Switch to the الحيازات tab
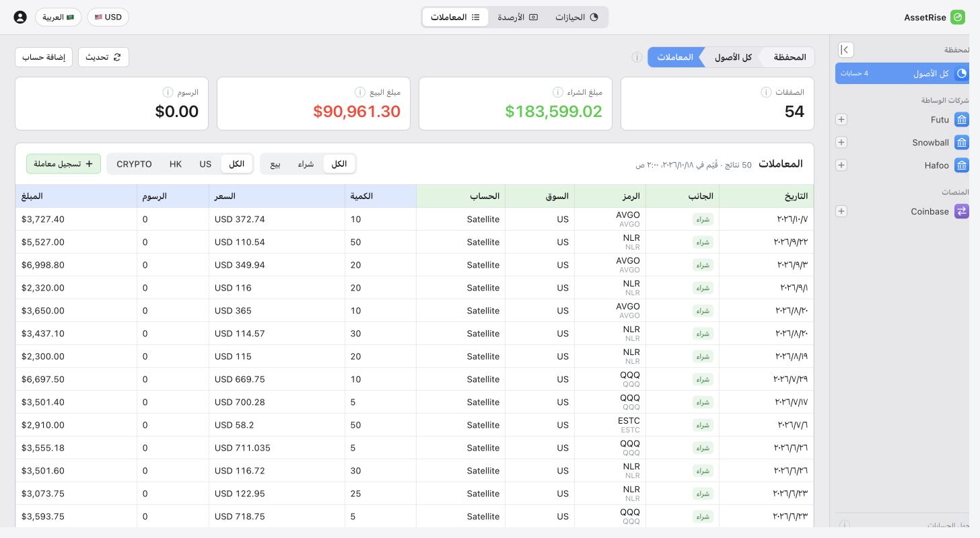Screen dimensions: 980x538 coord(577,17)
